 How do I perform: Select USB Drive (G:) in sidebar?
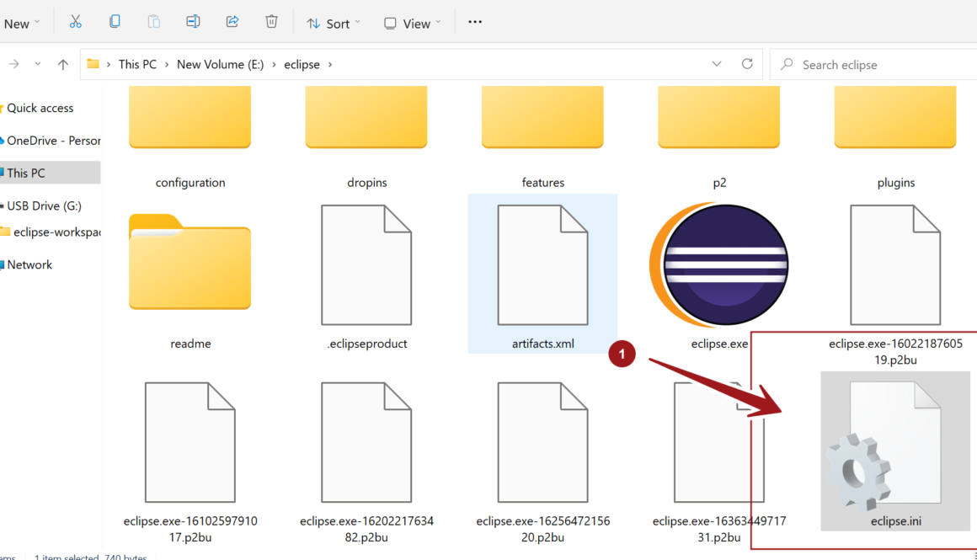[44, 205]
